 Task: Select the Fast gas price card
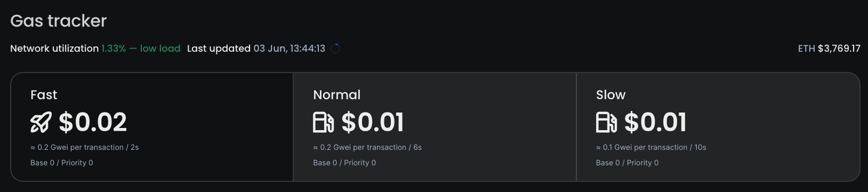[x=152, y=127]
